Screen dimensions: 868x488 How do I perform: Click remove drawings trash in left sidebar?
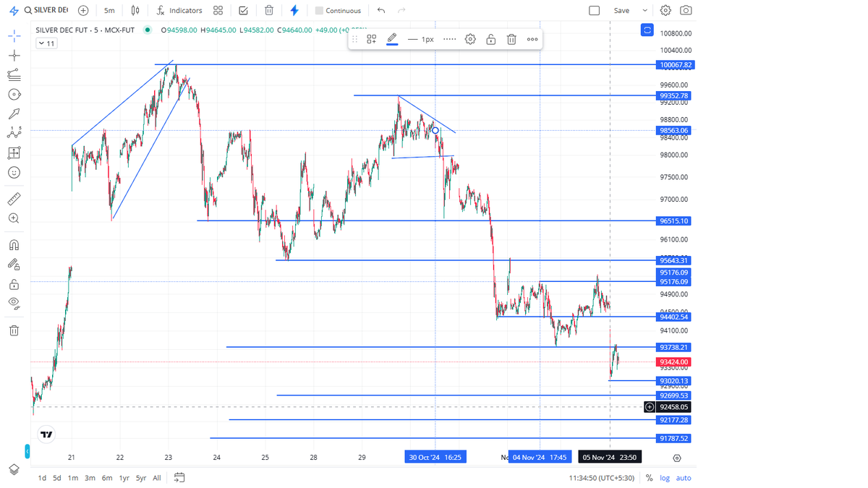[x=14, y=330]
